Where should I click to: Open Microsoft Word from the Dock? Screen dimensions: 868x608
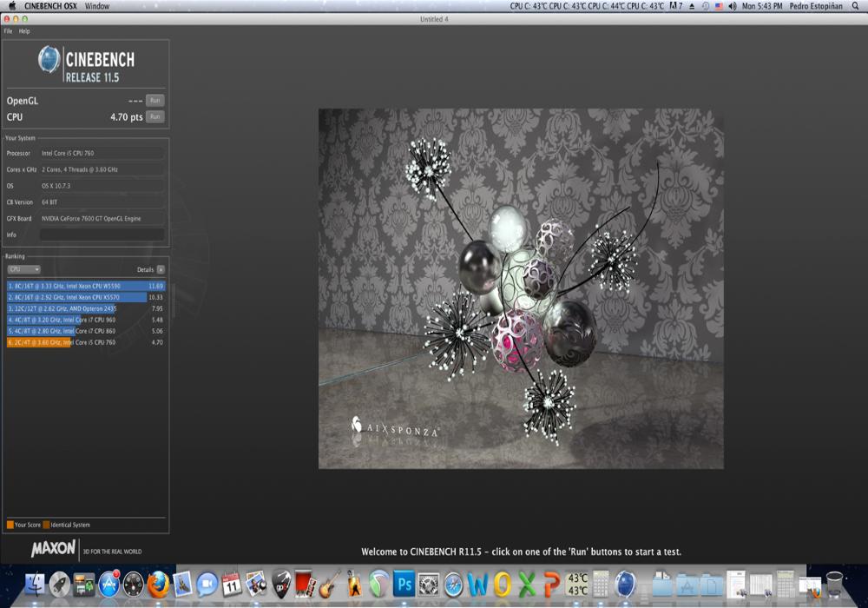[477, 585]
